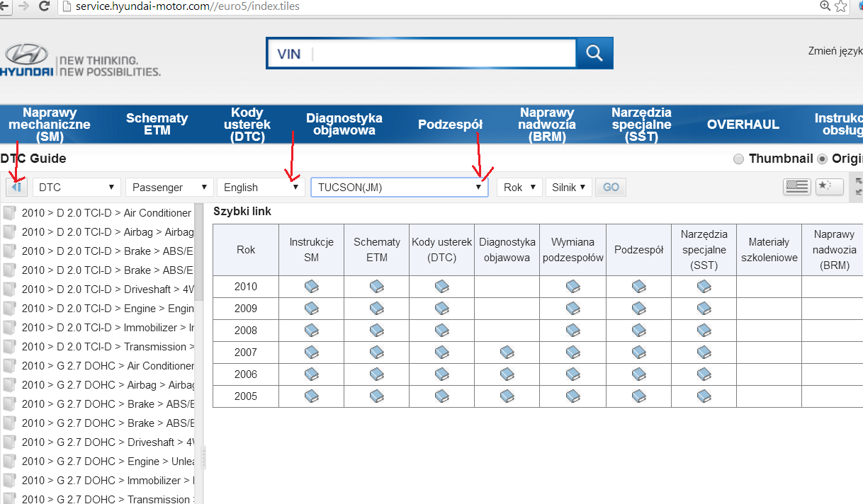Open the 2010 Instrukcje SM book icon

tap(312, 286)
